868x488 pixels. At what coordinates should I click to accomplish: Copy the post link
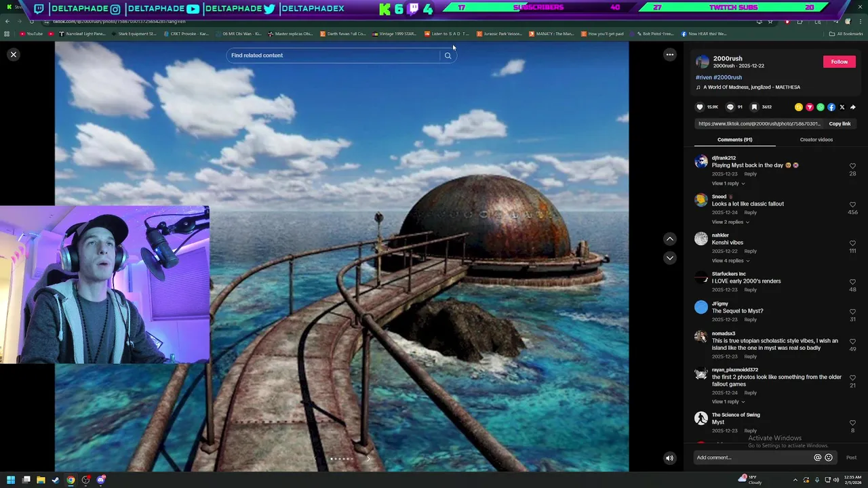[x=840, y=124]
